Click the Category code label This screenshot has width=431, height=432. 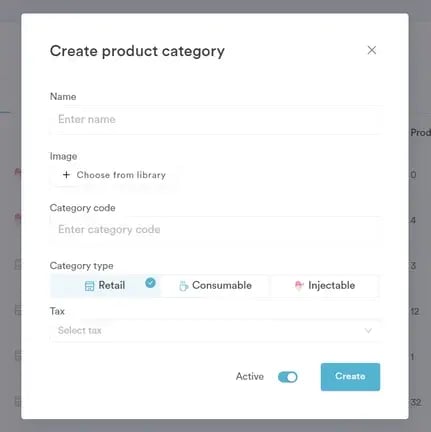(x=83, y=208)
